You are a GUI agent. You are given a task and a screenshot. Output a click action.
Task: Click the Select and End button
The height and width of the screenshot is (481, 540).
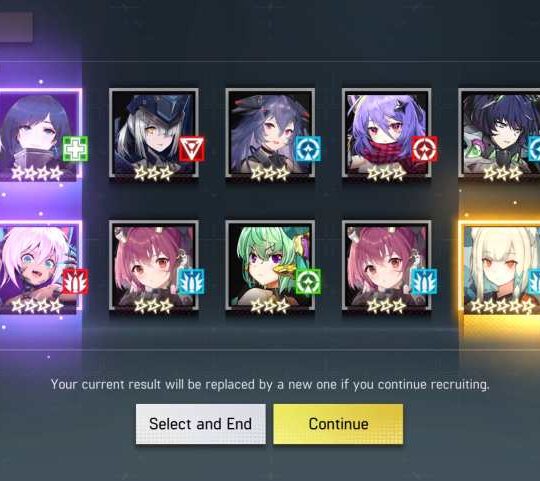point(201,424)
